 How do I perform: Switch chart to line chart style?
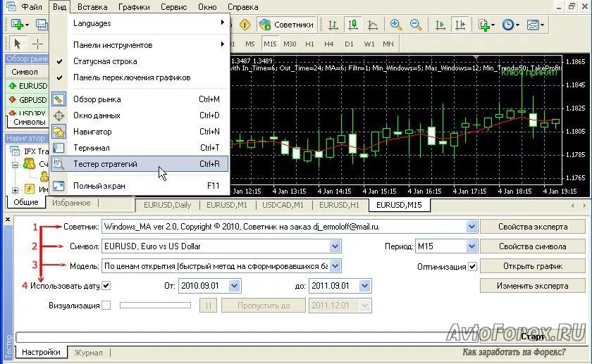coord(373,25)
